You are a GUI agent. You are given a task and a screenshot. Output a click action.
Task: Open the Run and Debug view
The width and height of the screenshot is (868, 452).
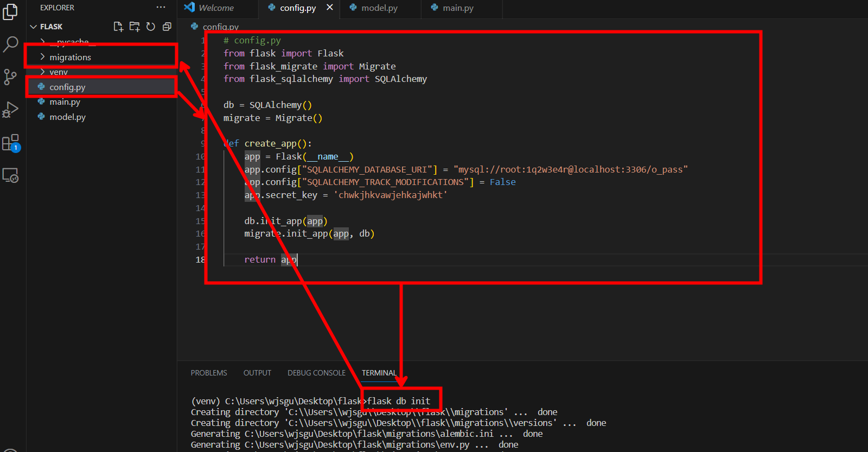click(x=10, y=110)
